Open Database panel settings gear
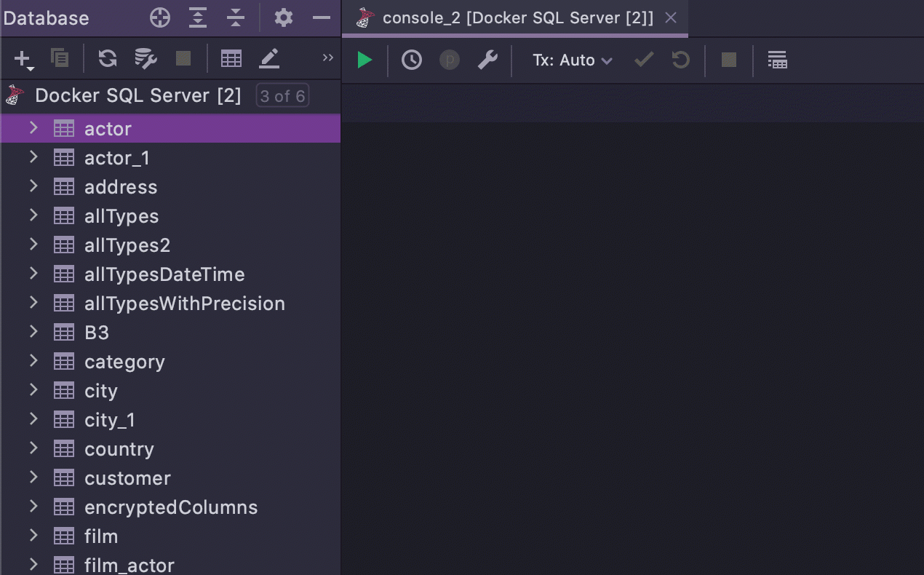 coord(284,18)
